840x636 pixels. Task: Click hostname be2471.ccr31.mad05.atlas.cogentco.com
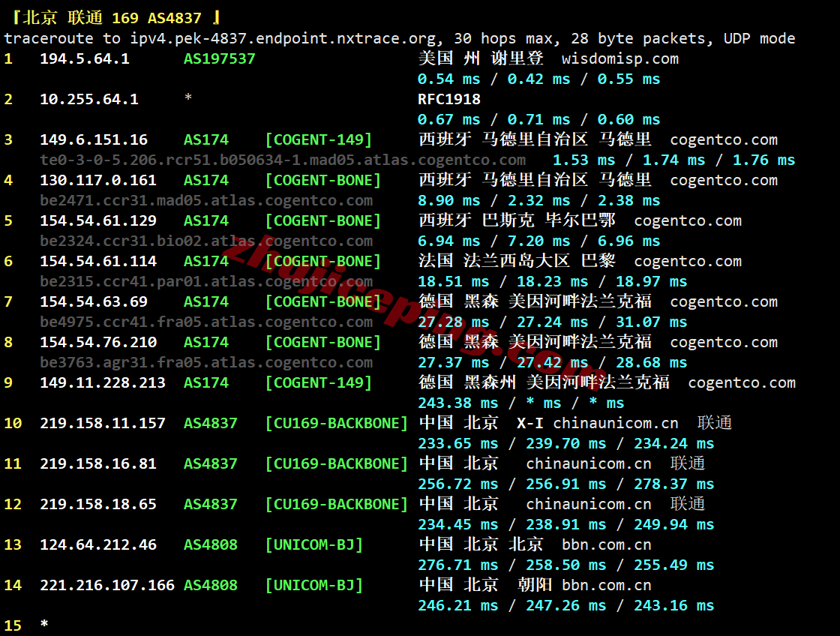206,200
